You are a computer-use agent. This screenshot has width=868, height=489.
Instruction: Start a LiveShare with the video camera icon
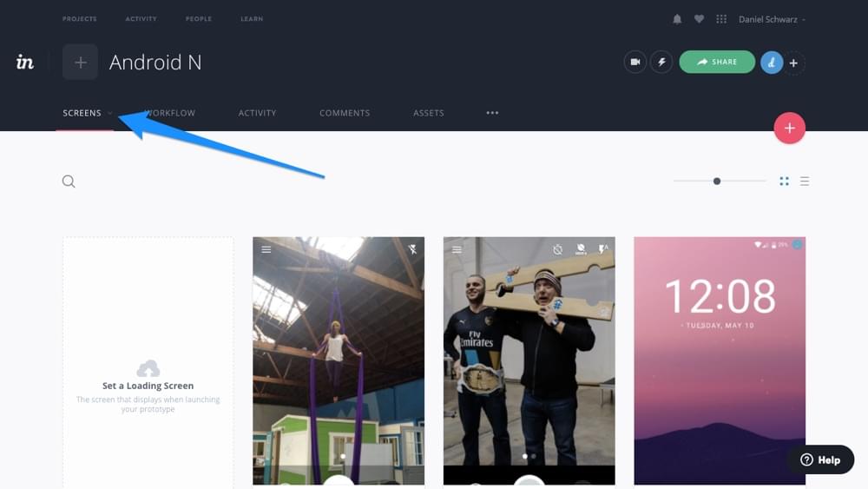[635, 62]
